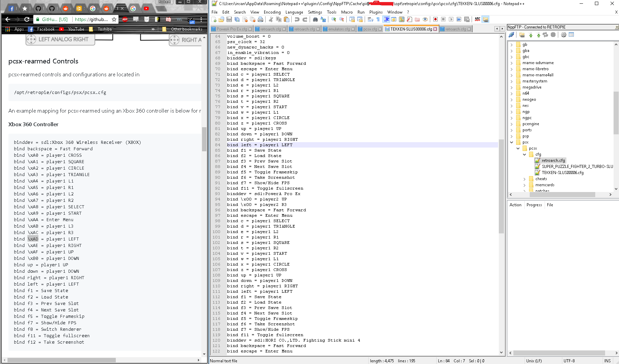This screenshot has height=364, width=619.
Task: Save the current file with toolbar icon
Action: pyautogui.click(x=229, y=19)
